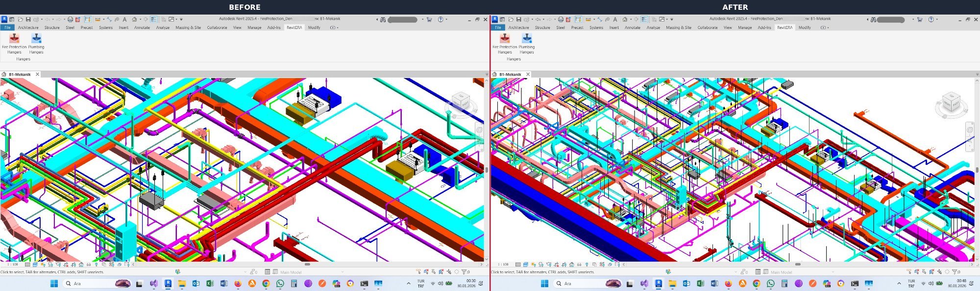Open the Excel icon in the BEFORE taskbar
The image size is (980, 291).
[210, 284]
